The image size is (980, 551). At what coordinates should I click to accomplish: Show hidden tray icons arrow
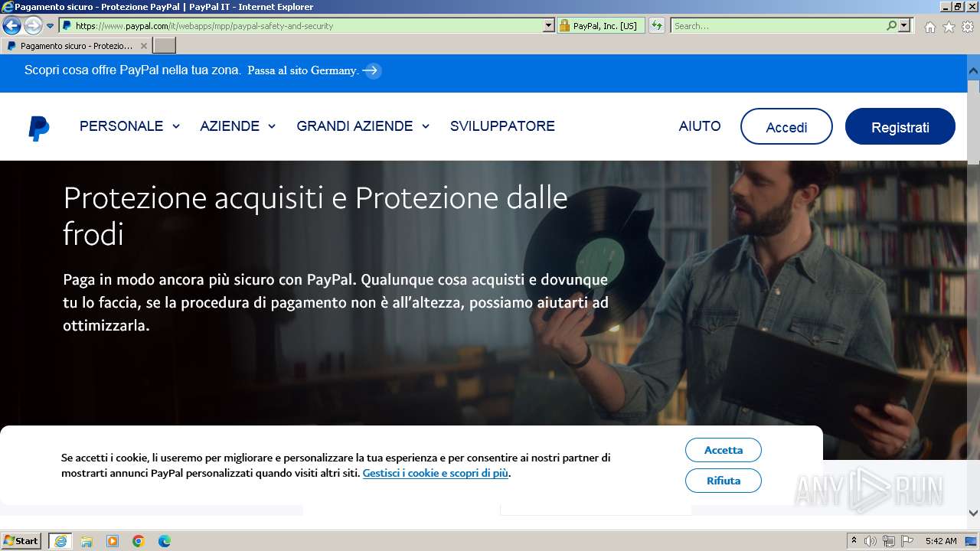pyautogui.click(x=854, y=541)
